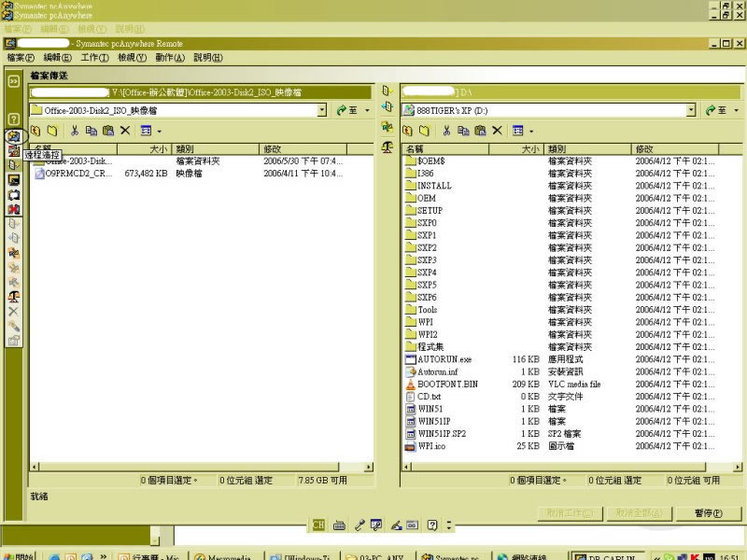747x560 pixels.
Task: Open left pane view mode dropdown arrow
Action: 160,131
